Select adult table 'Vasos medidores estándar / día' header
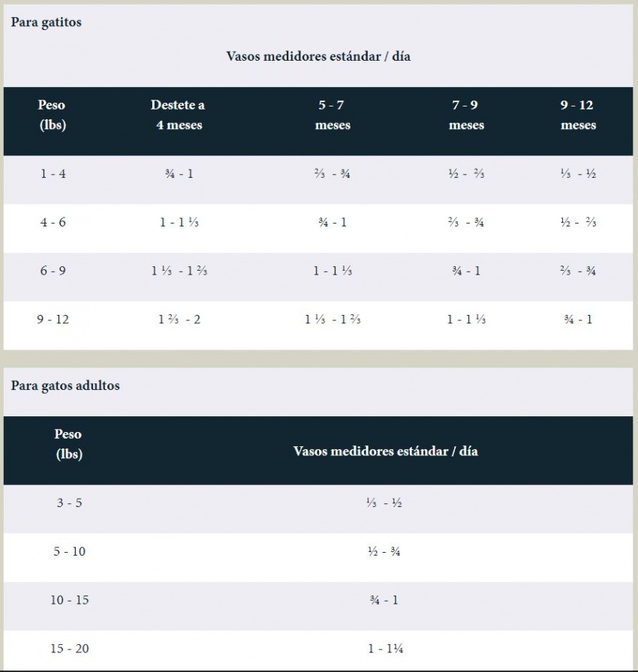Screen dimensions: 638x672 point(386,451)
